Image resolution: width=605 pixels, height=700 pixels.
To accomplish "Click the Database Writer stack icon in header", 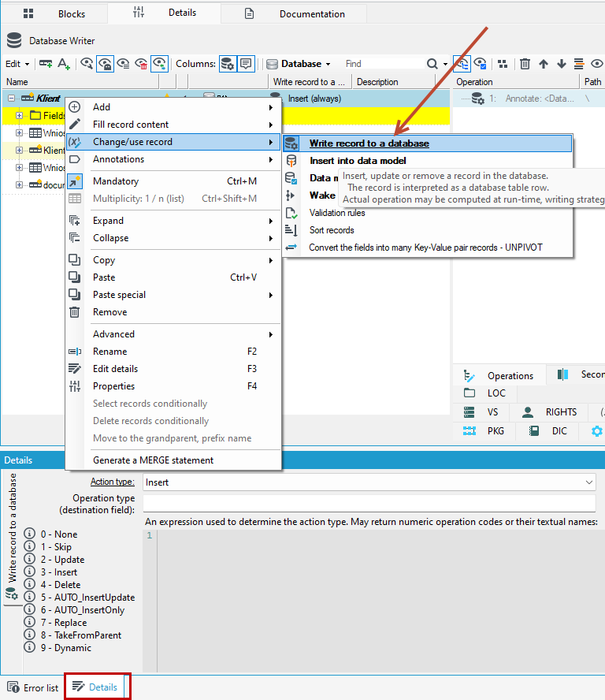I will coord(14,40).
